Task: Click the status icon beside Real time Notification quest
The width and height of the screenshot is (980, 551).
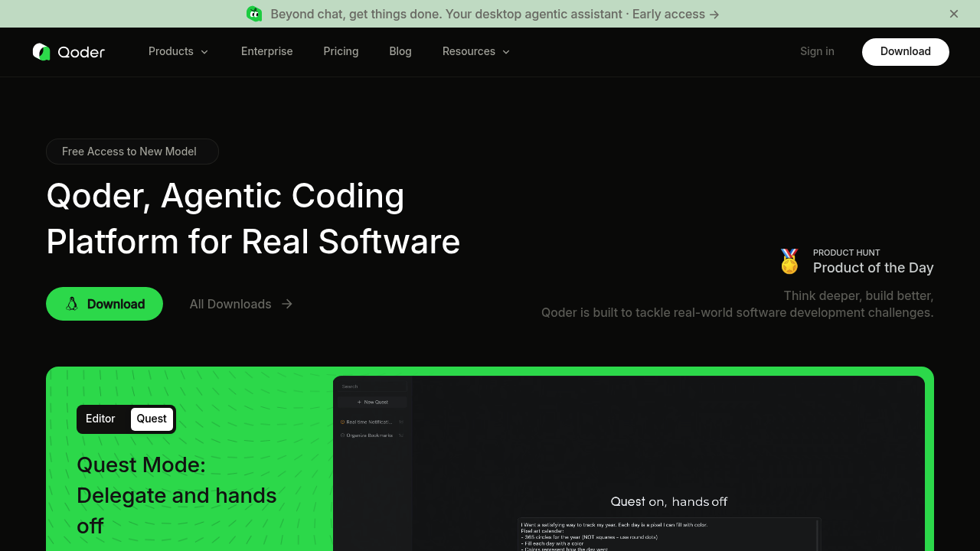Action: tap(342, 422)
